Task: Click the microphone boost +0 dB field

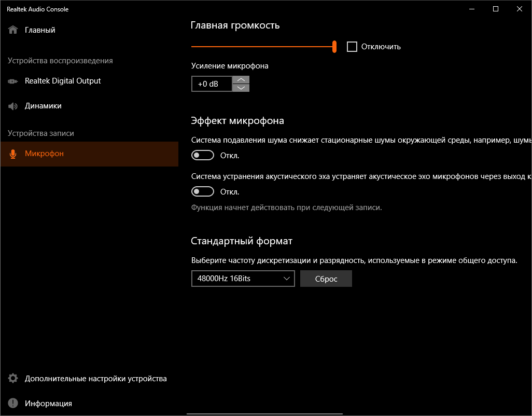Action: (x=212, y=84)
